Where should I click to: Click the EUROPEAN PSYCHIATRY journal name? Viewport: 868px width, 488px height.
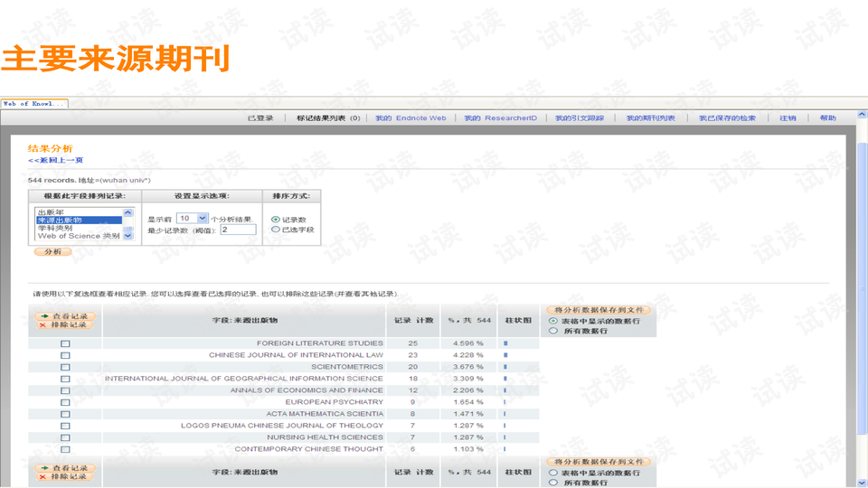334,401
